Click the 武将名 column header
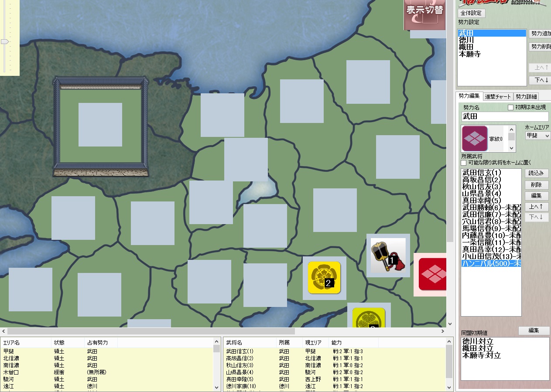 click(x=250, y=343)
